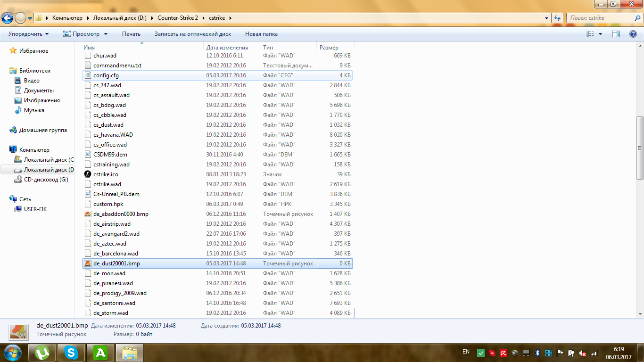Open the green A taskbar application
Viewport: 644px width, 362px height.
click(x=100, y=353)
